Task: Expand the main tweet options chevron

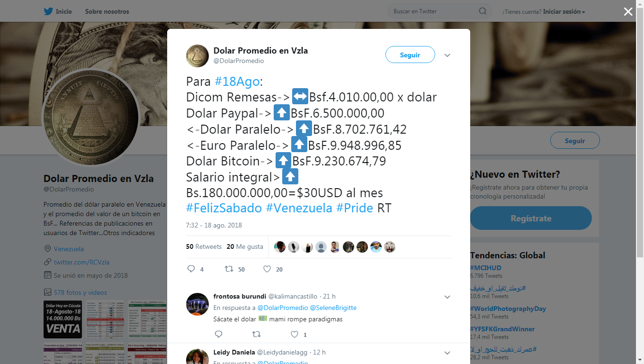Action: point(447,55)
